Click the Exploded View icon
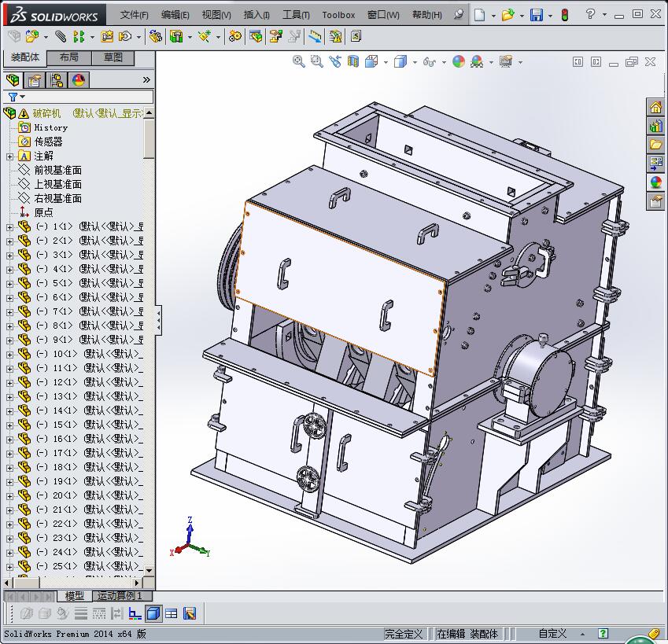This screenshot has width=668, height=644. tap(275, 37)
